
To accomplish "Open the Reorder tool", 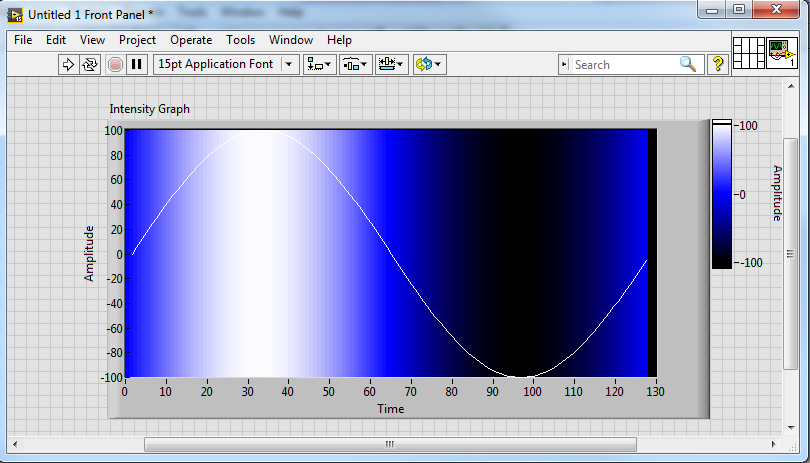I will click(x=429, y=65).
